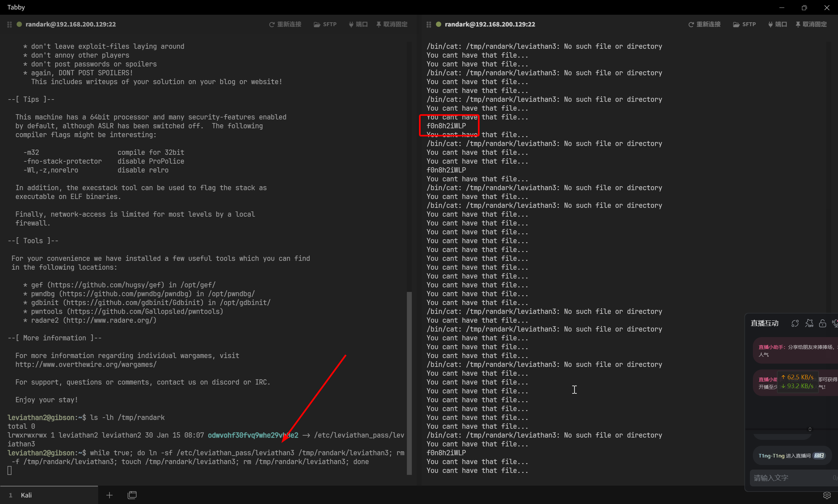Open the profile selector window icon
Viewport: 838px width, 504px height.
pyautogui.click(x=132, y=495)
